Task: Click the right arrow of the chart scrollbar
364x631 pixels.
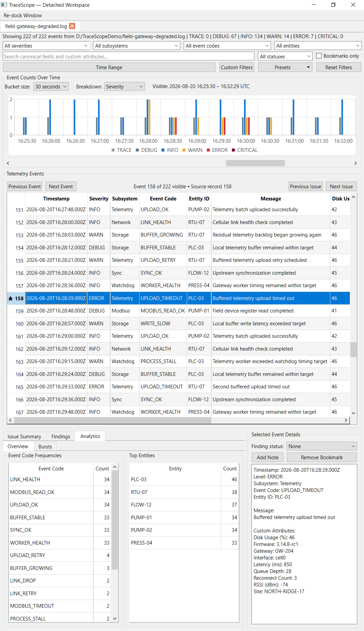Action: (x=356, y=163)
